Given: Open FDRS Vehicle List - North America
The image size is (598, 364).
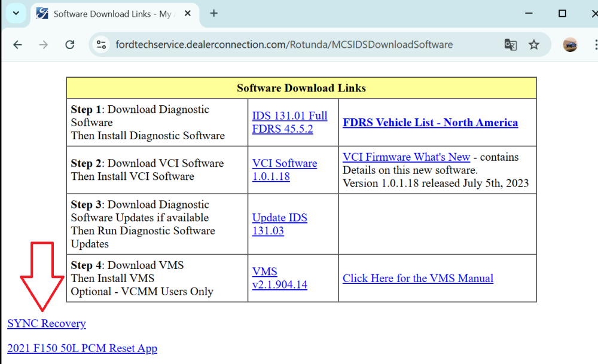Looking at the screenshot, I should tap(430, 123).
